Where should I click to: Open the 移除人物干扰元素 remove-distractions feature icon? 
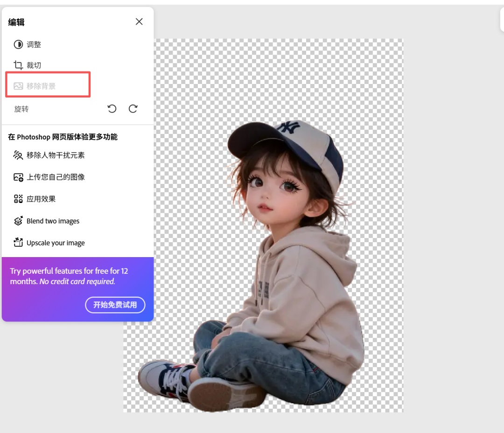18,155
